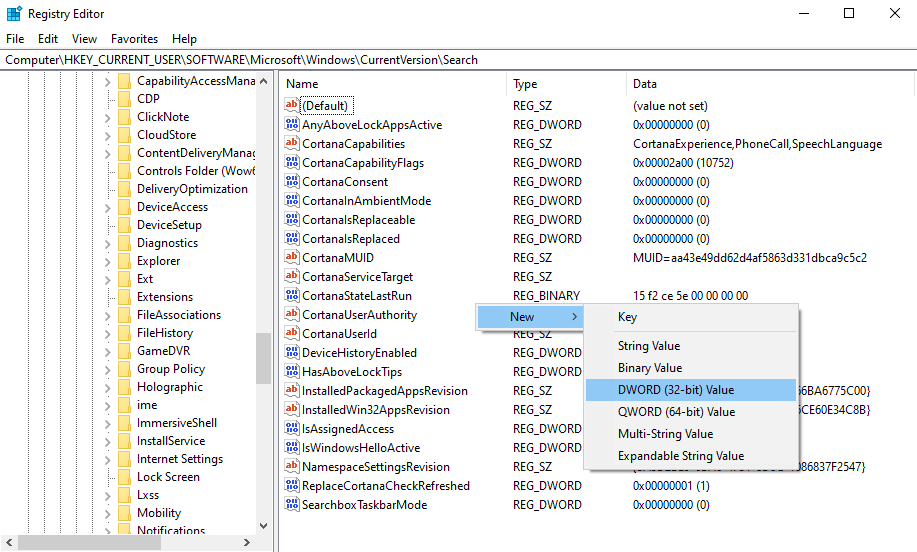Click the string icon beside CortanaUserAuthority
917x552 pixels.
291,314
